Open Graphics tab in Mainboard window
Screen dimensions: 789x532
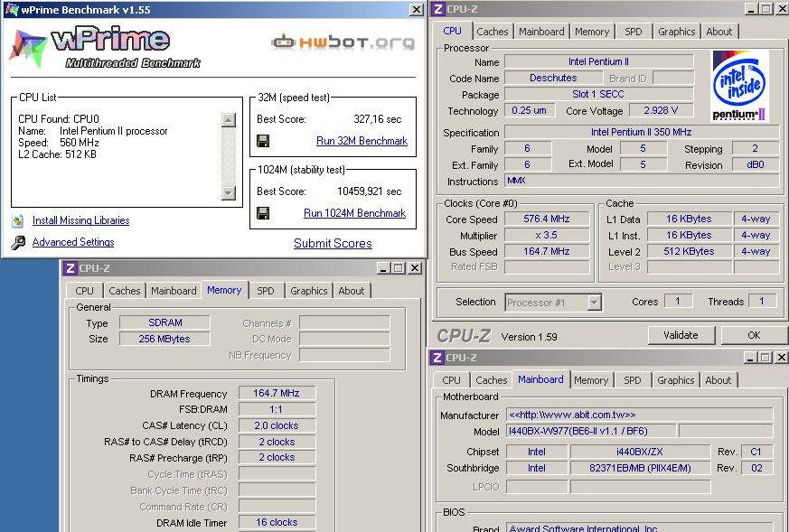[675, 380]
